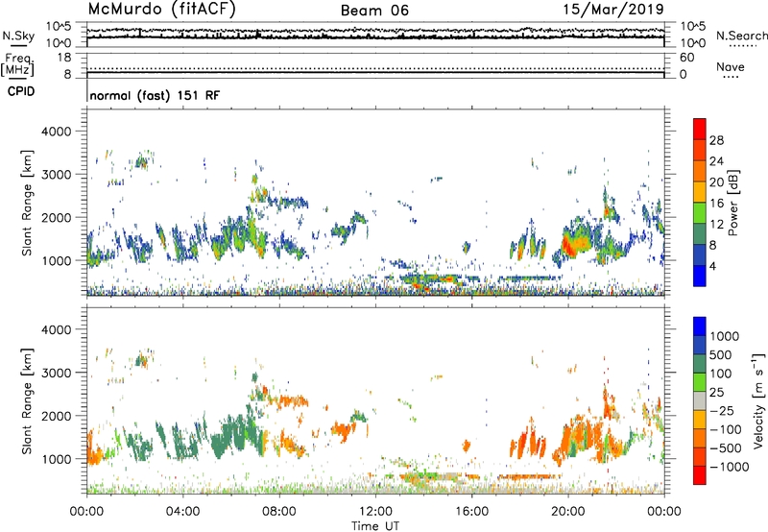Image resolution: width=768 pixels, height=532 pixels.
Task: Click the "Velocity [m s⁻¹]" colorbar title
Action: point(758,400)
